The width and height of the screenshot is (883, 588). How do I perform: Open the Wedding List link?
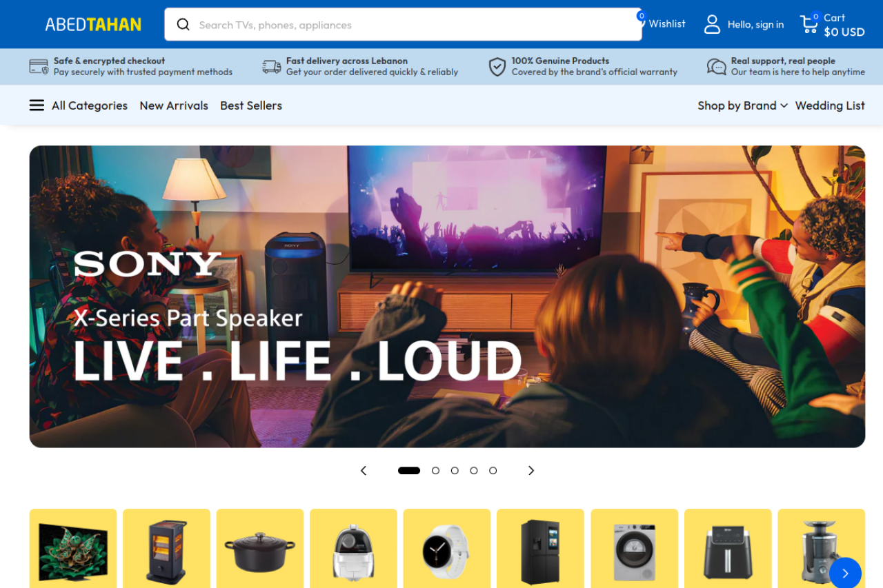[x=830, y=105]
